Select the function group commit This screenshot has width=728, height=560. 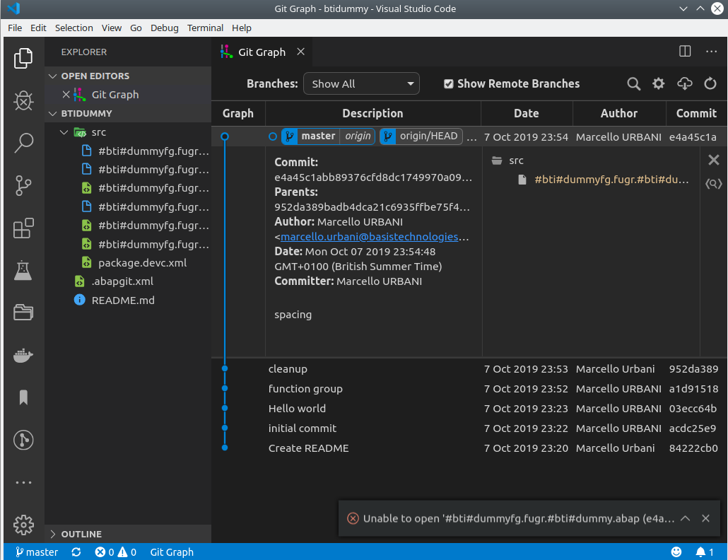[x=469, y=389]
